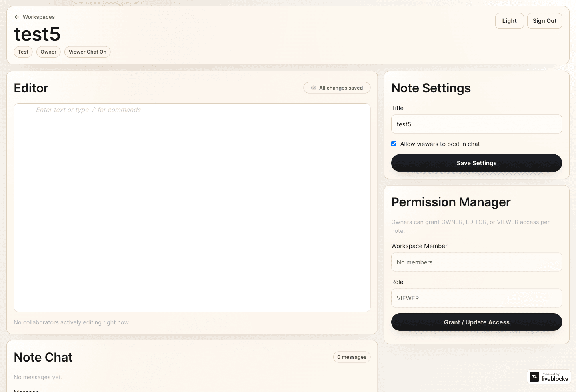Open the Role dropdown showing VIEWER
This screenshot has height=392, width=576.
coord(476,298)
